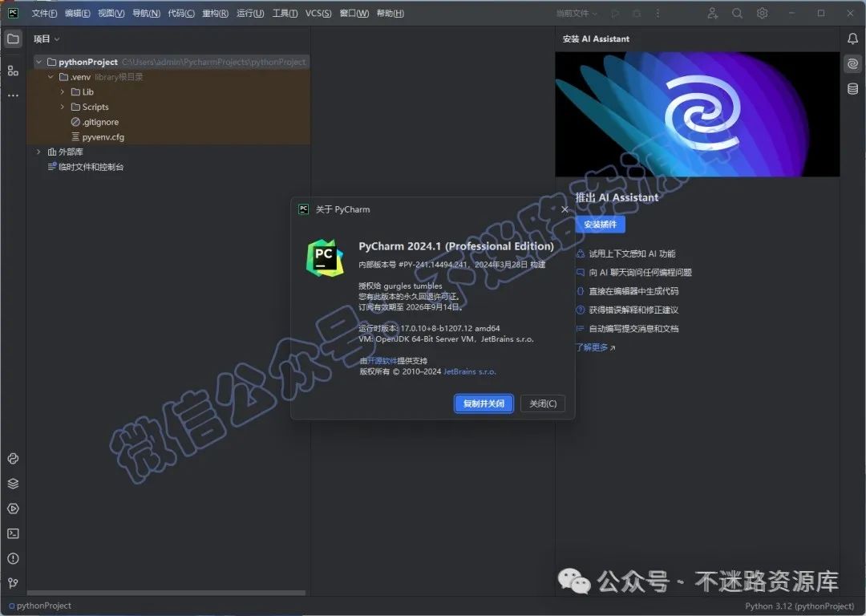Image resolution: width=866 pixels, height=616 pixels.
Task: Open the 了解更多 link
Action: (595, 347)
